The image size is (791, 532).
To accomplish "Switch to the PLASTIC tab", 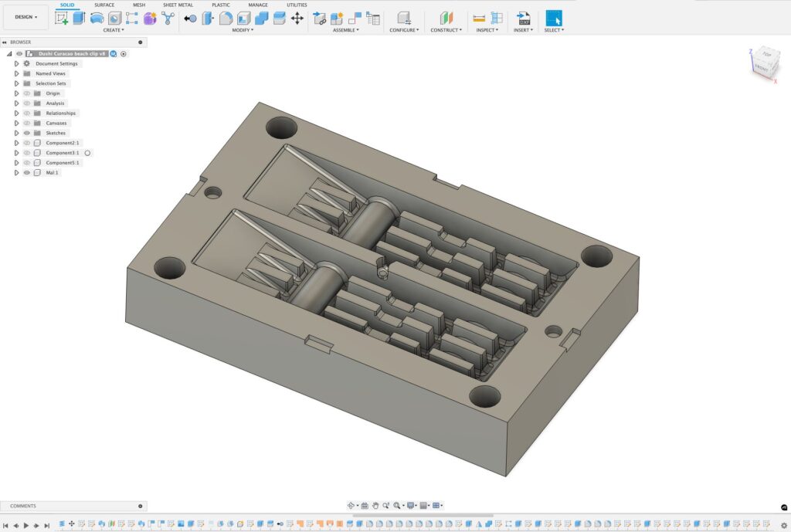I will point(220,5).
